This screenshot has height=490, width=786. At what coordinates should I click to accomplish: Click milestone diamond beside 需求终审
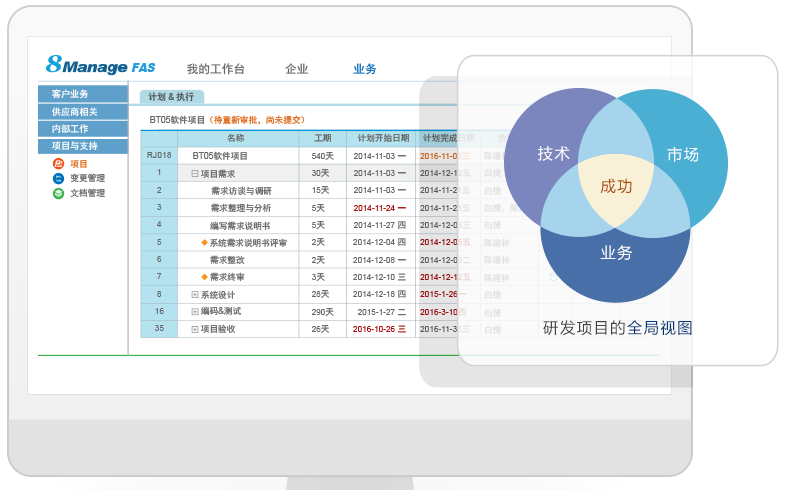204,277
